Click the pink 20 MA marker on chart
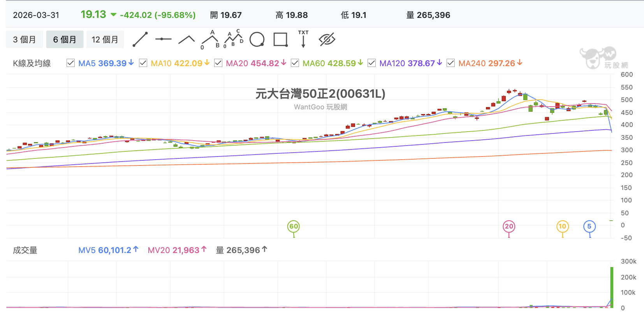The image size is (644, 313). (x=509, y=227)
